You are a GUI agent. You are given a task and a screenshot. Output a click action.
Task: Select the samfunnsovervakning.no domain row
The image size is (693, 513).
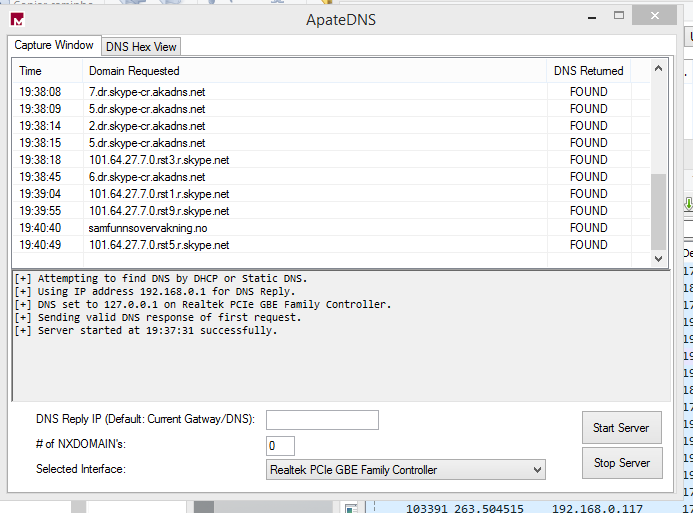click(331, 228)
